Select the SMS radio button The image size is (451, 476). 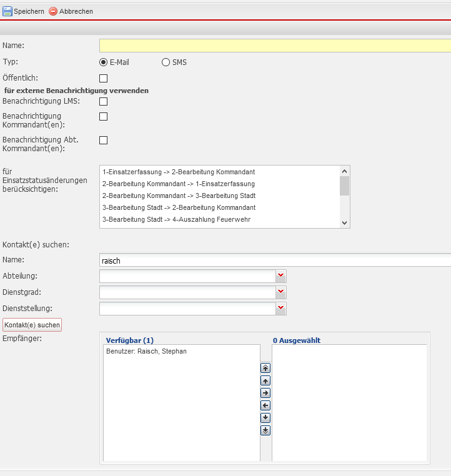(166, 62)
